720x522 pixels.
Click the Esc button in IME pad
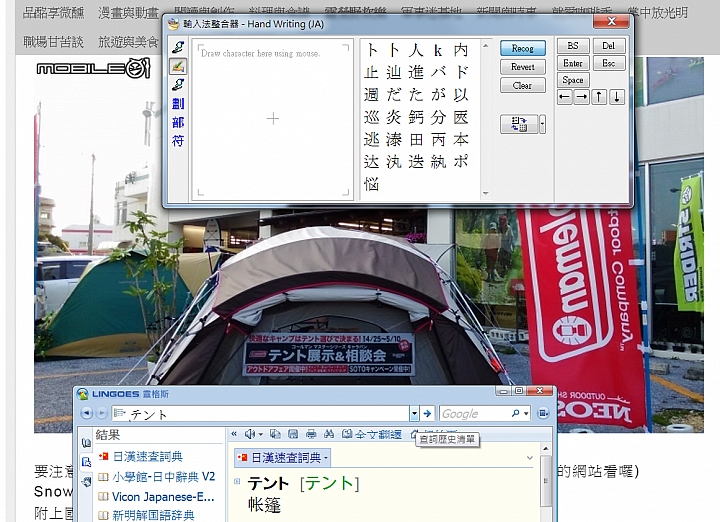[608, 63]
